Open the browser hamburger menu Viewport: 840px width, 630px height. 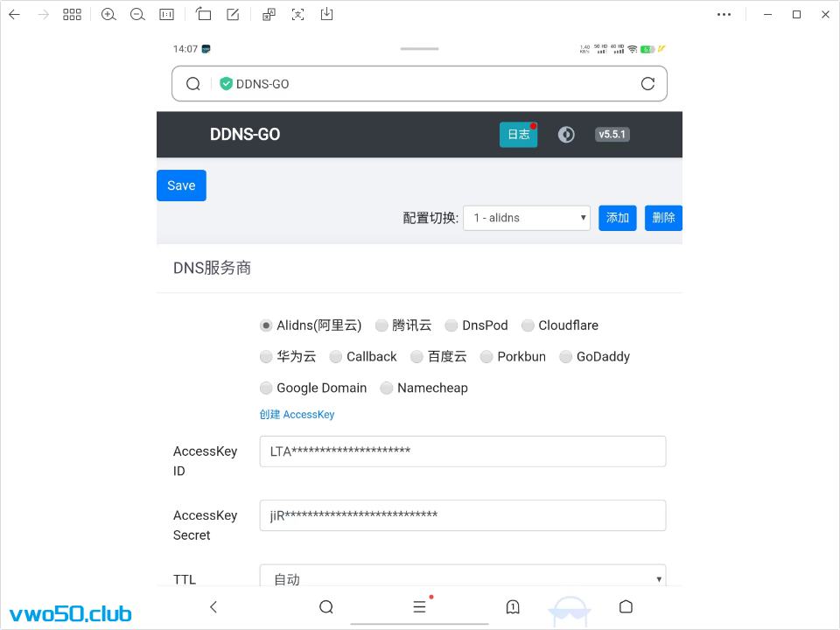pyautogui.click(x=419, y=606)
